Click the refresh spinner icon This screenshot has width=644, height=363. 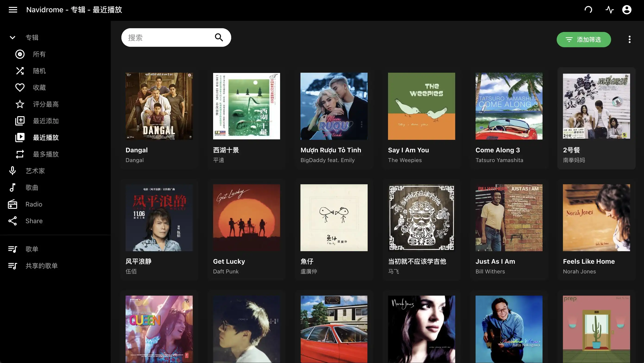point(588,10)
